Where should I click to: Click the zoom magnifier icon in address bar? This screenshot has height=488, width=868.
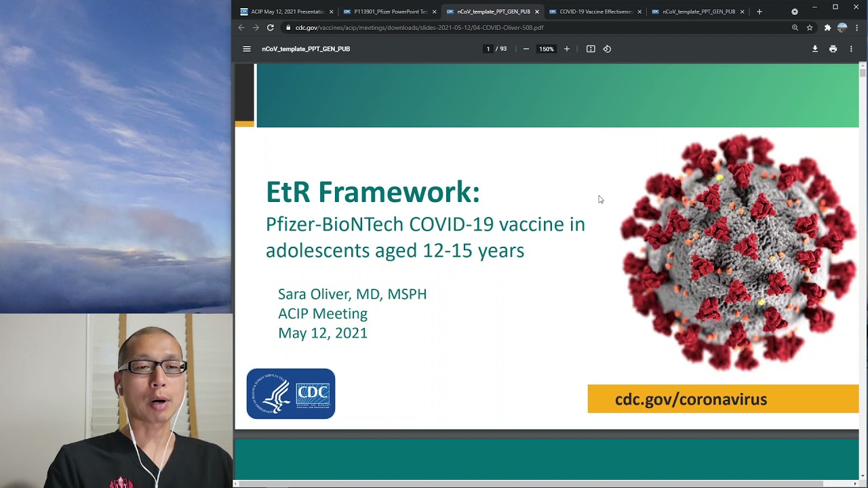795,28
